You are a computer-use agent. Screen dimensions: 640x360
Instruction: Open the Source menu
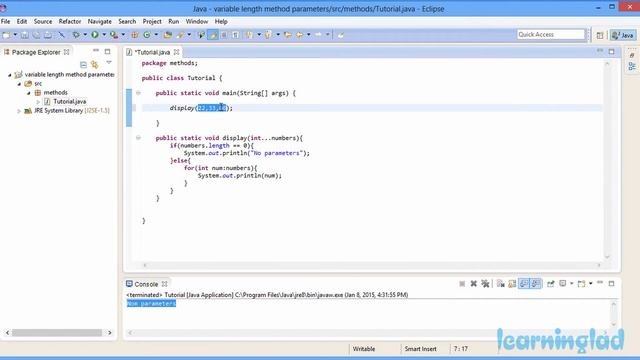click(42, 21)
